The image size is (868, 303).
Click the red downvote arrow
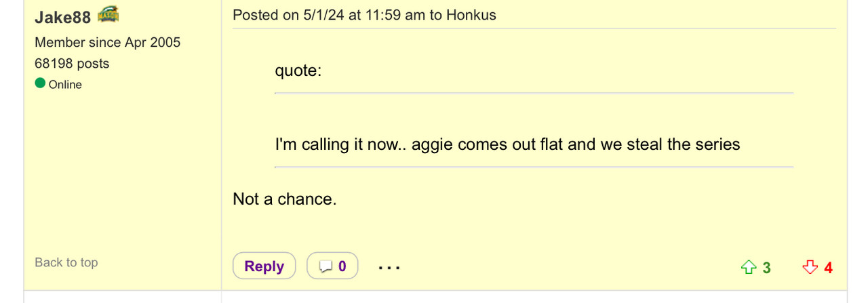[x=810, y=268]
